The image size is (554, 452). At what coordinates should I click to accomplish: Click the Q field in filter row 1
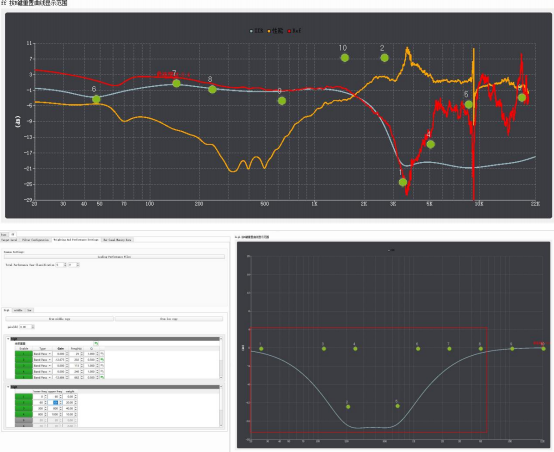point(92,354)
